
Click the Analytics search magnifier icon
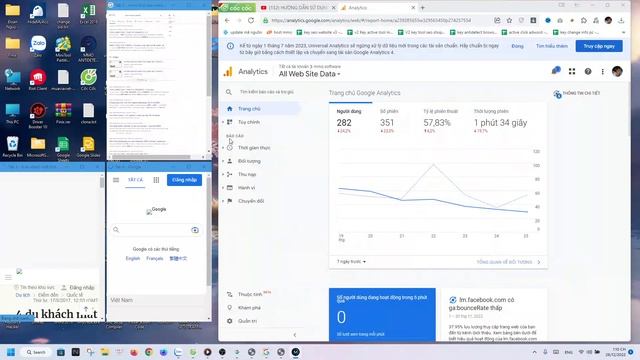pos(229,92)
